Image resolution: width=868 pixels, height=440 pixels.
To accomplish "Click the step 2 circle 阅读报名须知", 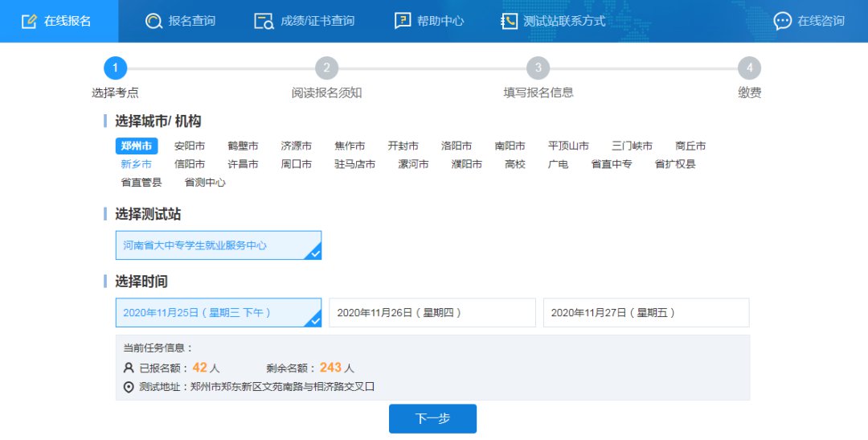I will coord(326,68).
